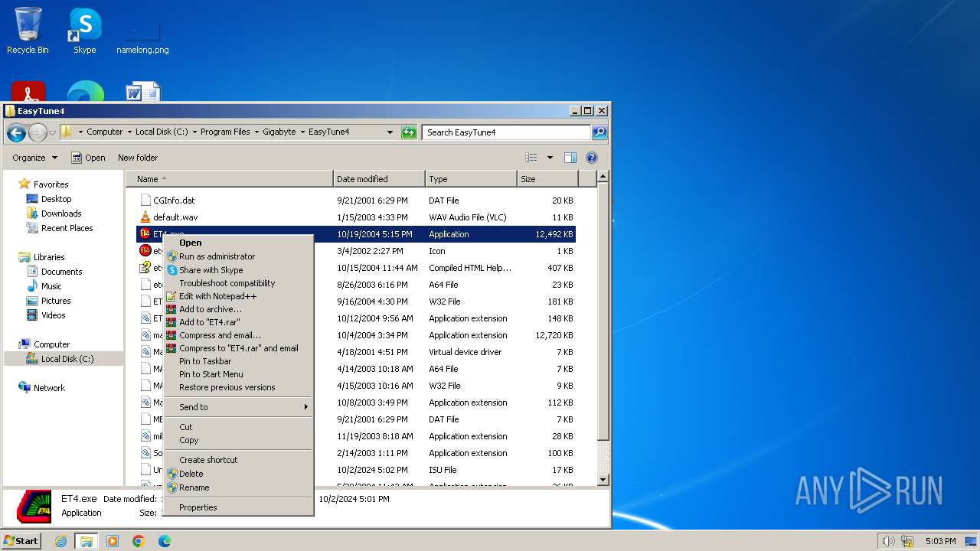
Task: Choose Compress to "ET4.rar" and email
Action: click(238, 348)
